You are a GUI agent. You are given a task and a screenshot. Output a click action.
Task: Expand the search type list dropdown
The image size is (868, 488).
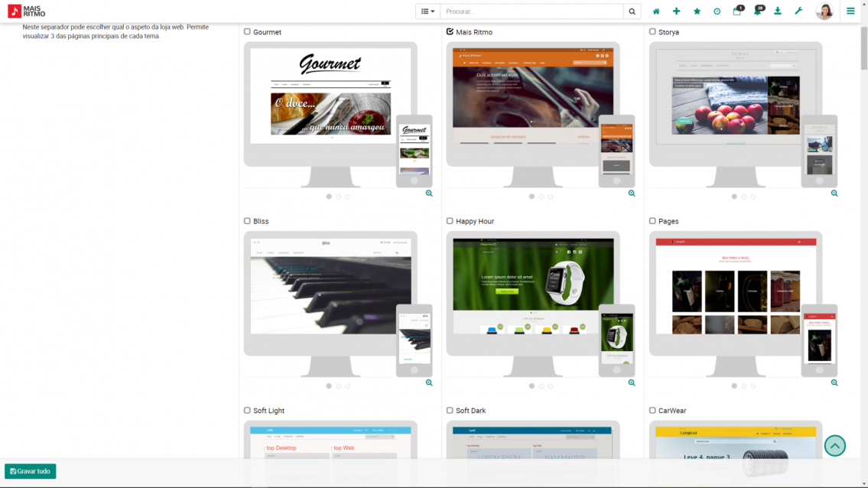pyautogui.click(x=428, y=11)
